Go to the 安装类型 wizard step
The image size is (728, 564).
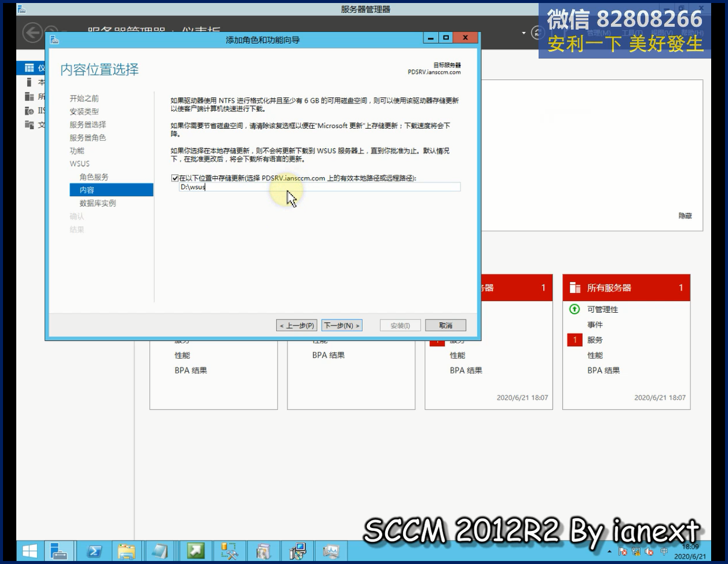(84, 111)
